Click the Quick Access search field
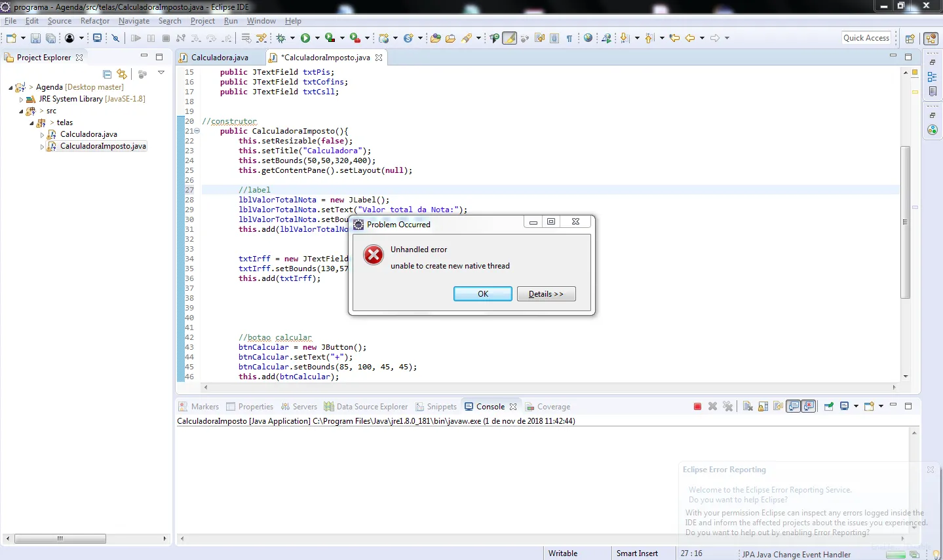 (866, 38)
